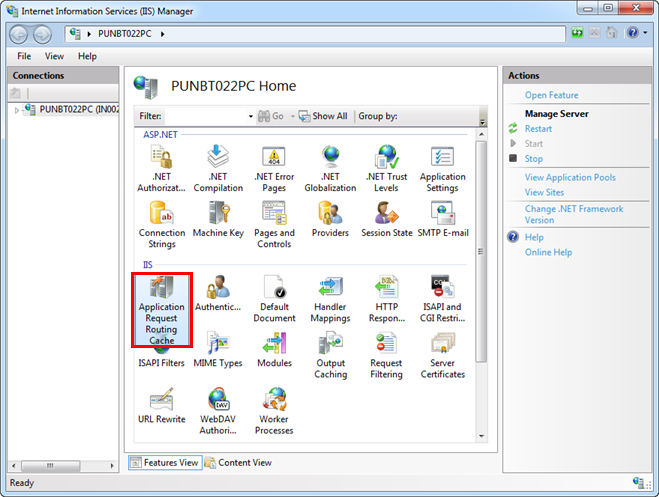659x497 pixels.
Task: Click Restart in the Actions pane
Action: point(538,129)
